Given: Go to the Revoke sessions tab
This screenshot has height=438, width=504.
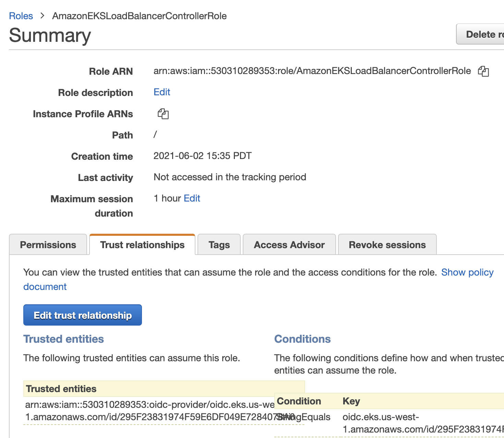Looking at the screenshot, I should click(387, 245).
